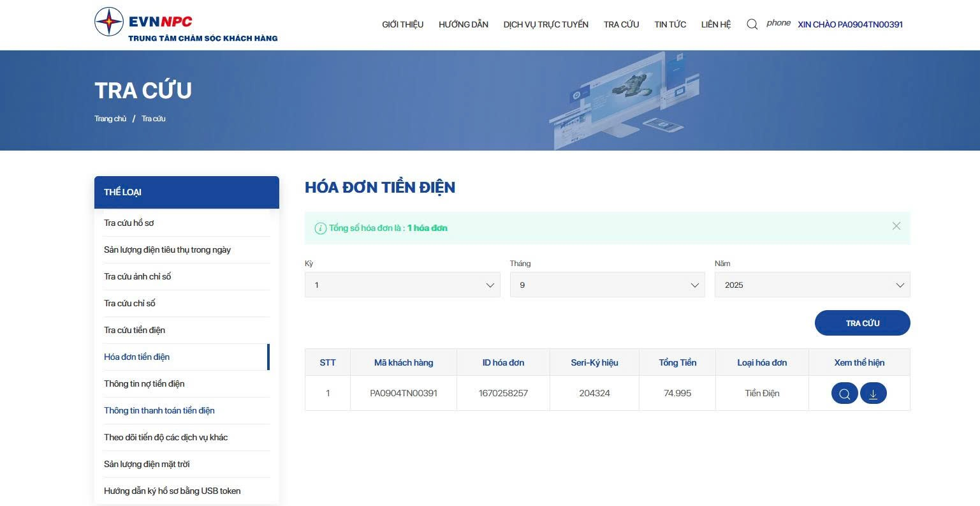Screen dimensions: 980x506
Task: View invoice using the magnifier icon button
Action: (x=844, y=394)
